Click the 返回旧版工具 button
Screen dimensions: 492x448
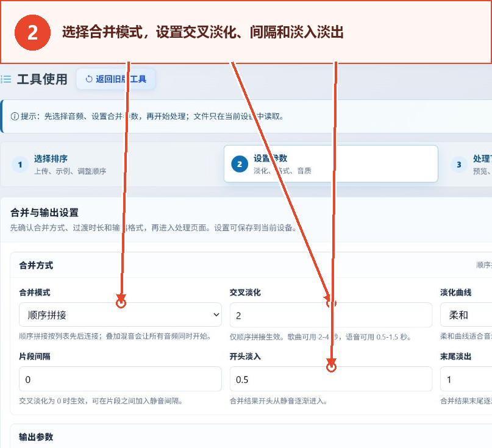[116, 79]
